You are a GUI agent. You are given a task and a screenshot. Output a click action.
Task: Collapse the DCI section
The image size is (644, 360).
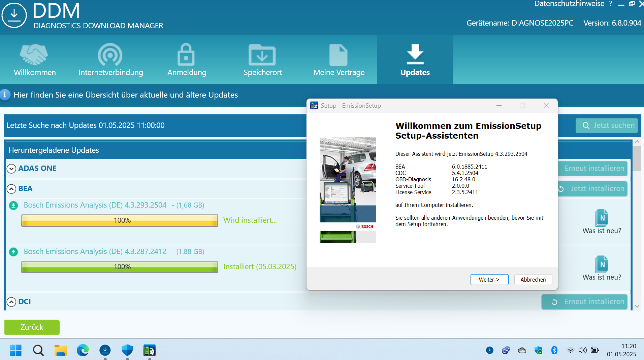pos(11,302)
